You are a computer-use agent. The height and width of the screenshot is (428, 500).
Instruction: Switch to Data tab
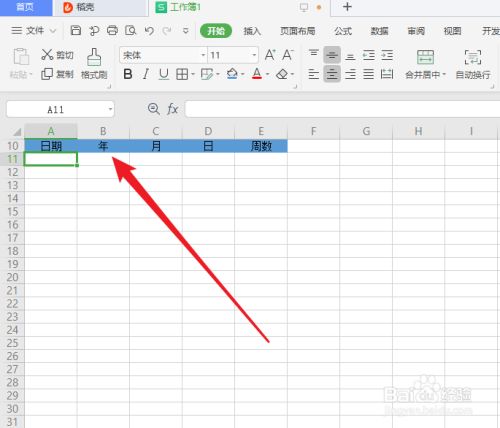tap(379, 31)
